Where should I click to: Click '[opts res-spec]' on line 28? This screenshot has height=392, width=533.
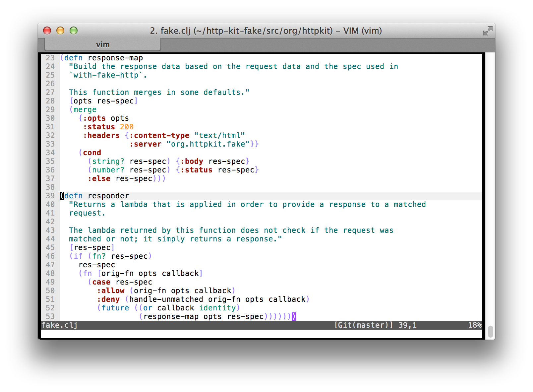pyautogui.click(x=103, y=101)
